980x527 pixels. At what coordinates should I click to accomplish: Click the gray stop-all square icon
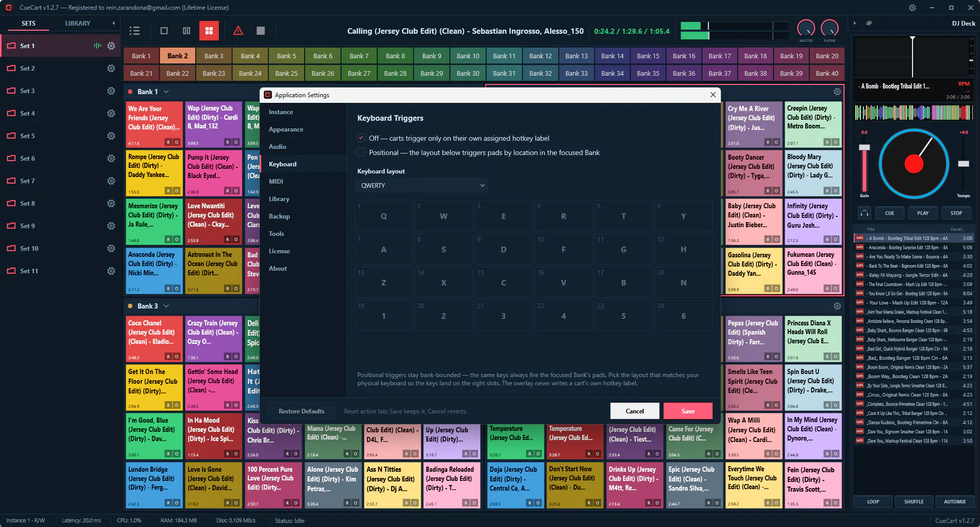pos(261,31)
